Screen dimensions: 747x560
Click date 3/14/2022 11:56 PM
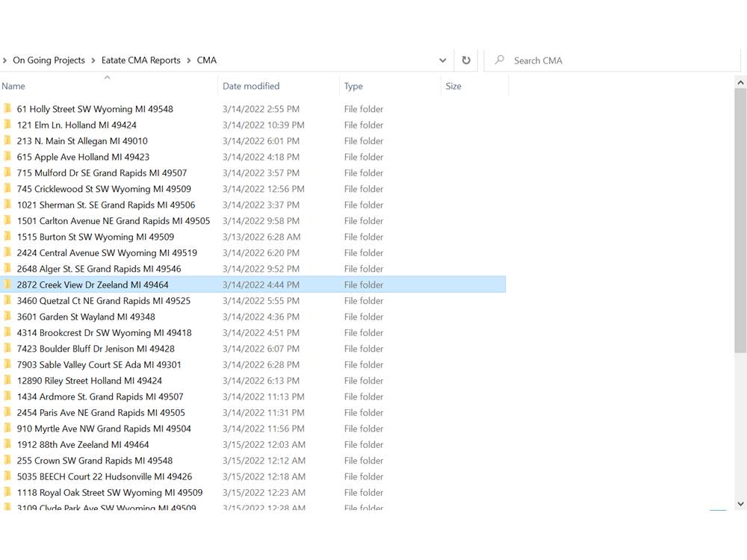[264, 429]
